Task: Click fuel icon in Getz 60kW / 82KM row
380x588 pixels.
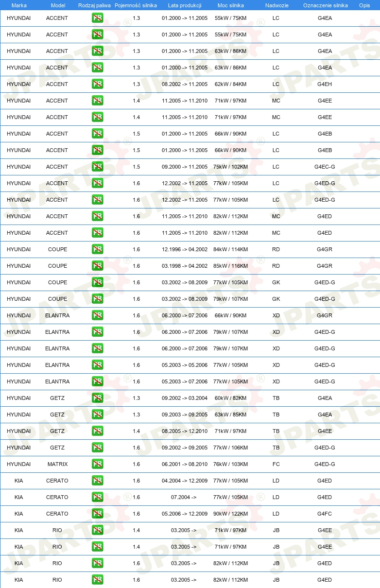Action: [x=97, y=398]
